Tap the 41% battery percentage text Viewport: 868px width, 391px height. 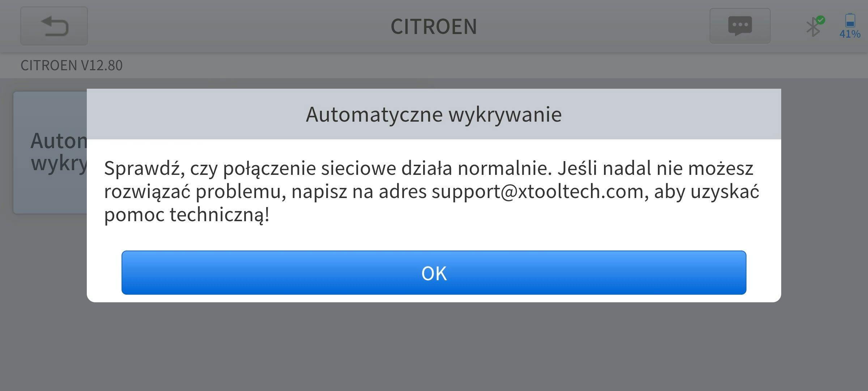tap(850, 34)
